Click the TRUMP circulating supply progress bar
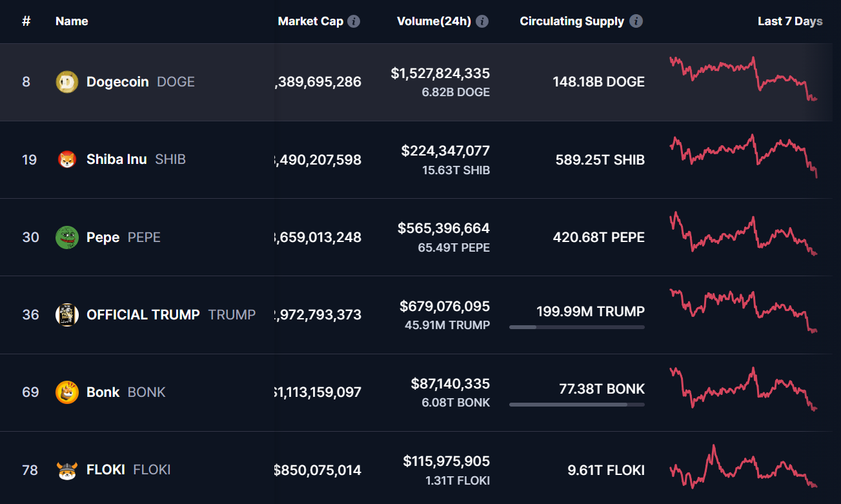 (x=576, y=327)
